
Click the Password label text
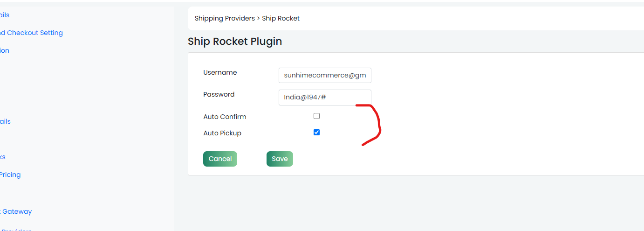[x=219, y=94]
